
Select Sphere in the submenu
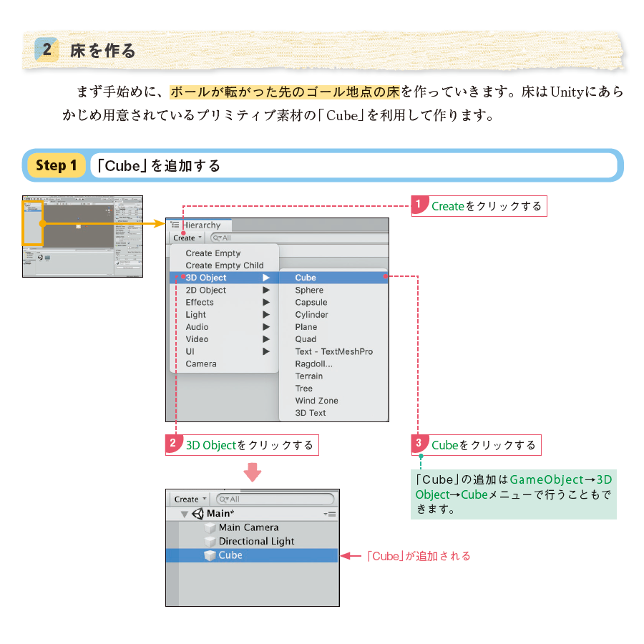click(333, 290)
